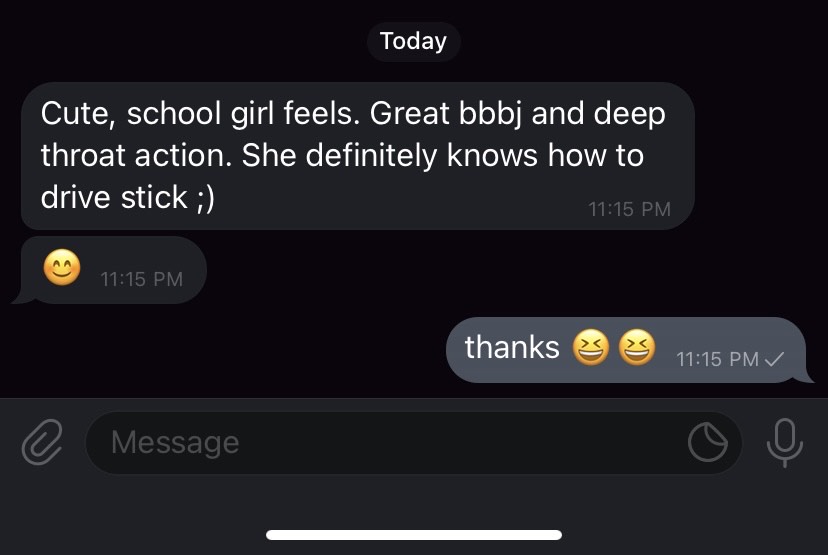The height and width of the screenshot is (555, 828).
Task: Tap the white home indicator bar
Action: (414, 535)
